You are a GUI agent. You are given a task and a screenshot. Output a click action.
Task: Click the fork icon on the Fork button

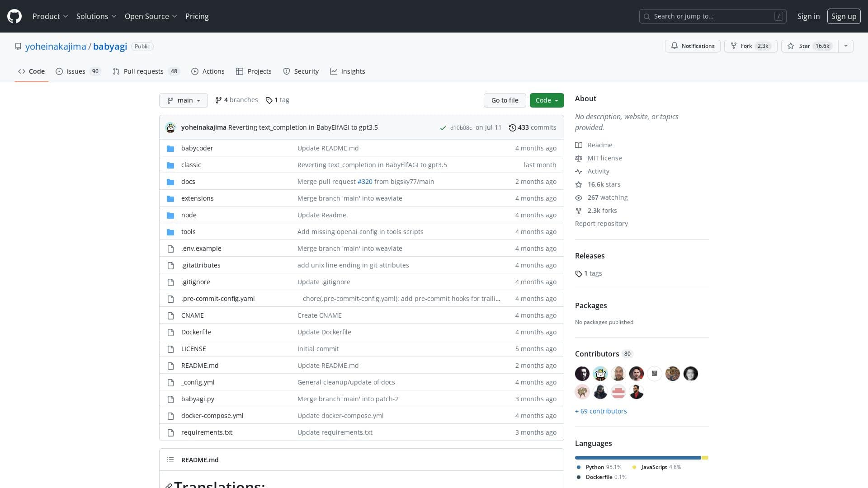tap(734, 46)
